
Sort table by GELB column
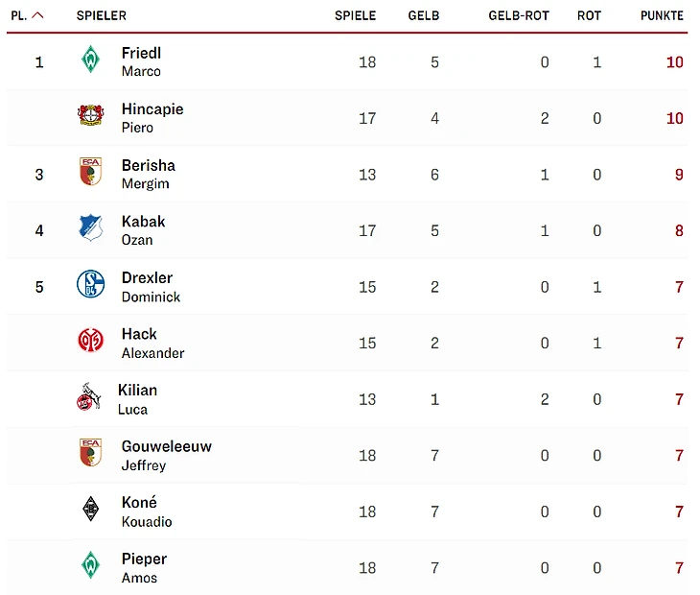point(423,16)
